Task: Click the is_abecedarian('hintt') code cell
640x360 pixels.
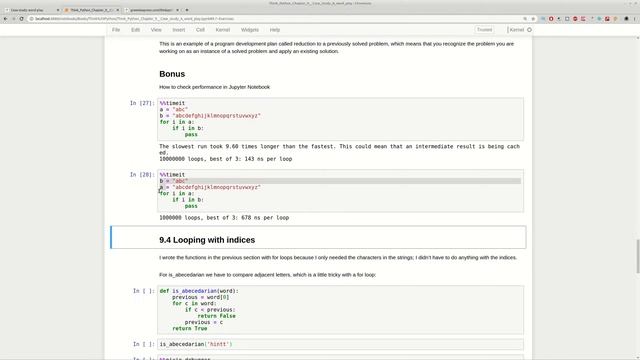Action: pyautogui.click(x=340, y=344)
